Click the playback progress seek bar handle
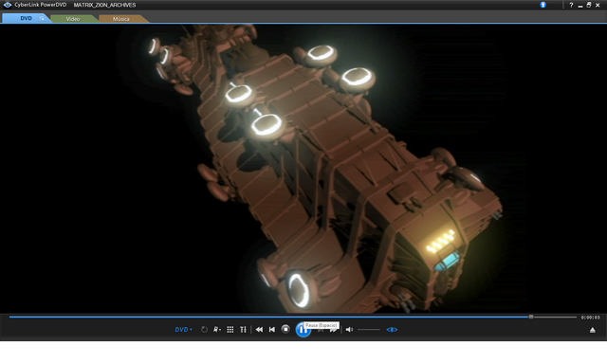 point(531,317)
